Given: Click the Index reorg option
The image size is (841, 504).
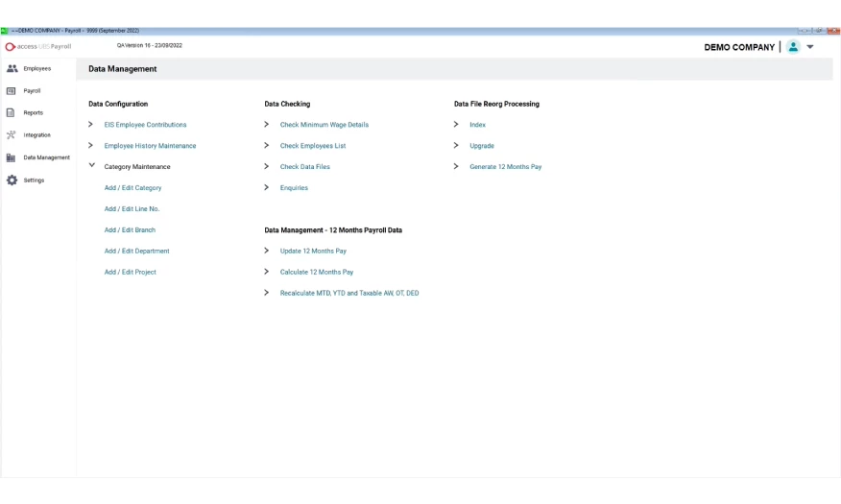Looking at the screenshot, I should 477,125.
